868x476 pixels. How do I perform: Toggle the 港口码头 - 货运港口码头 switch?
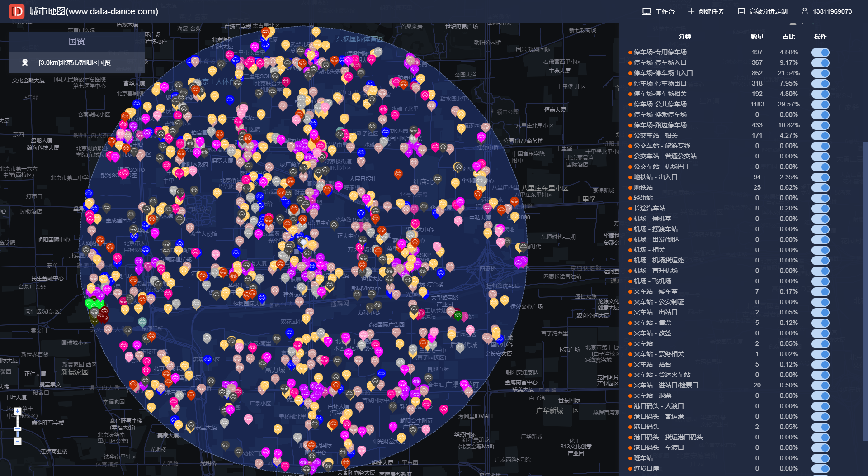coord(820,437)
